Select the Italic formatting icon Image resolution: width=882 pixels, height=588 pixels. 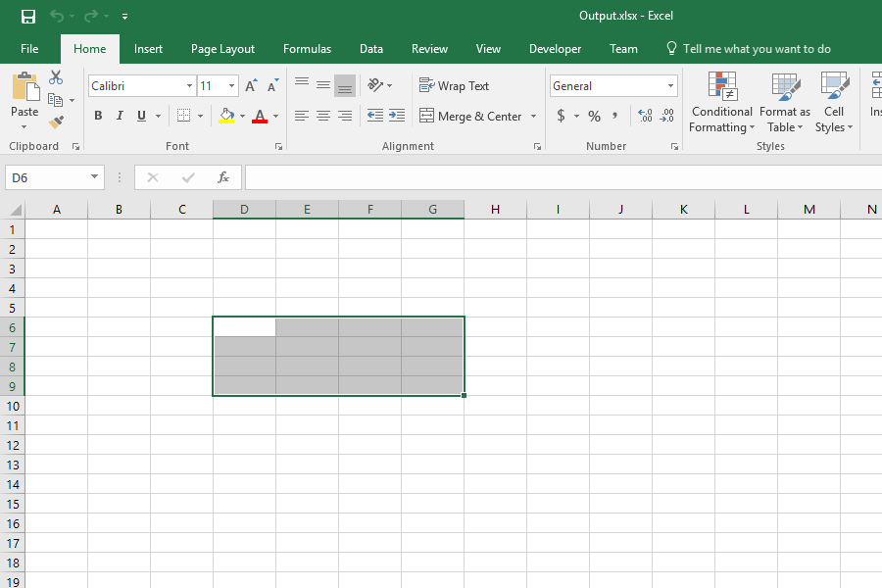pyautogui.click(x=119, y=116)
